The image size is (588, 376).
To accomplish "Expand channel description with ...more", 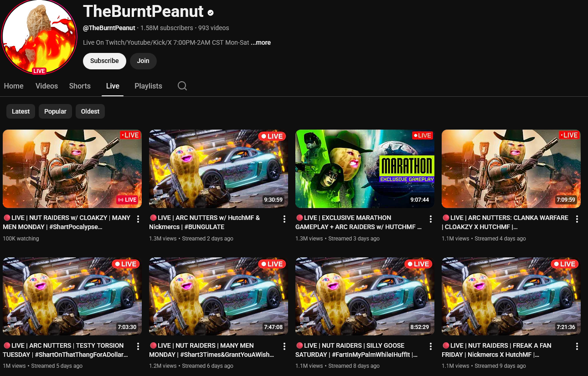I will click(x=261, y=42).
